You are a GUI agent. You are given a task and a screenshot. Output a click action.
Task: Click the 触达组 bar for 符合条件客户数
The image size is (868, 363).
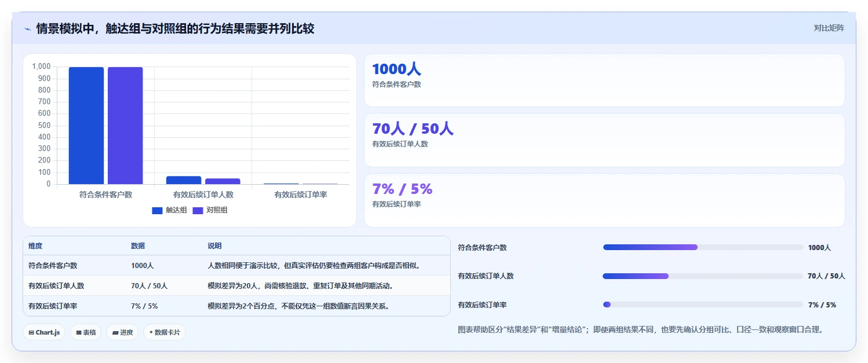pyautogui.click(x=86, y=126)
